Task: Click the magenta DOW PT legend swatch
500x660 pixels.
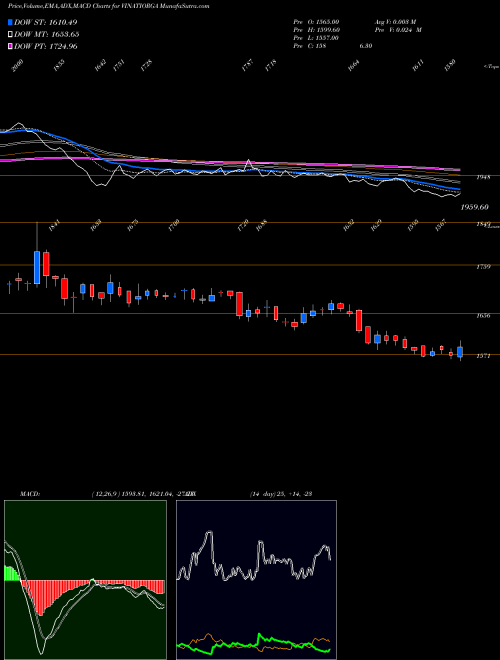Action: click(x=10, y=46)
